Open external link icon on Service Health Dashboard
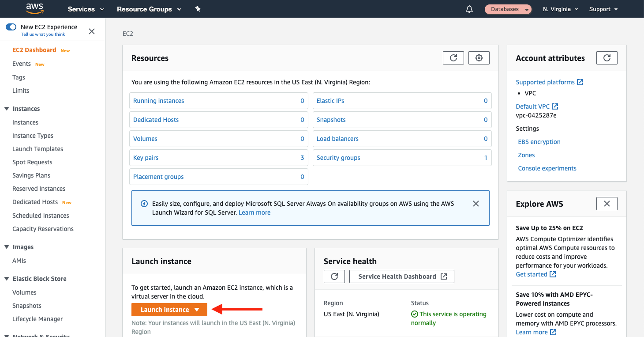The height and width of the screenshot is (337, 644). point(444,276)
